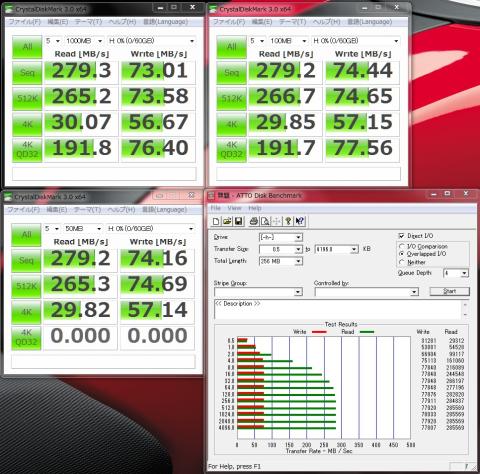480x474 pixels.
Task: Open 言語(Language) menu in 50MB CrystalDiskMark window
Action: tap(164, 210)
